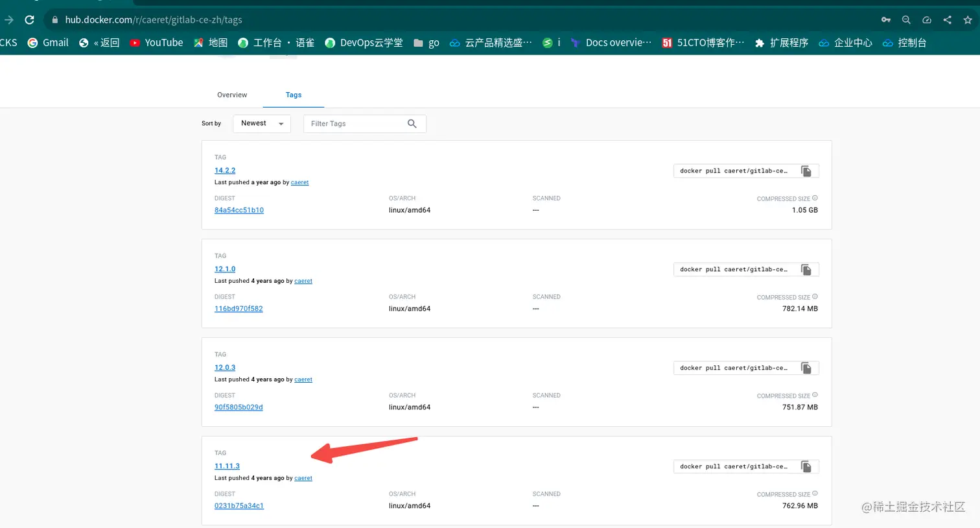
Task: Click the 762.96 MB size value
Action: pos(800,506)
